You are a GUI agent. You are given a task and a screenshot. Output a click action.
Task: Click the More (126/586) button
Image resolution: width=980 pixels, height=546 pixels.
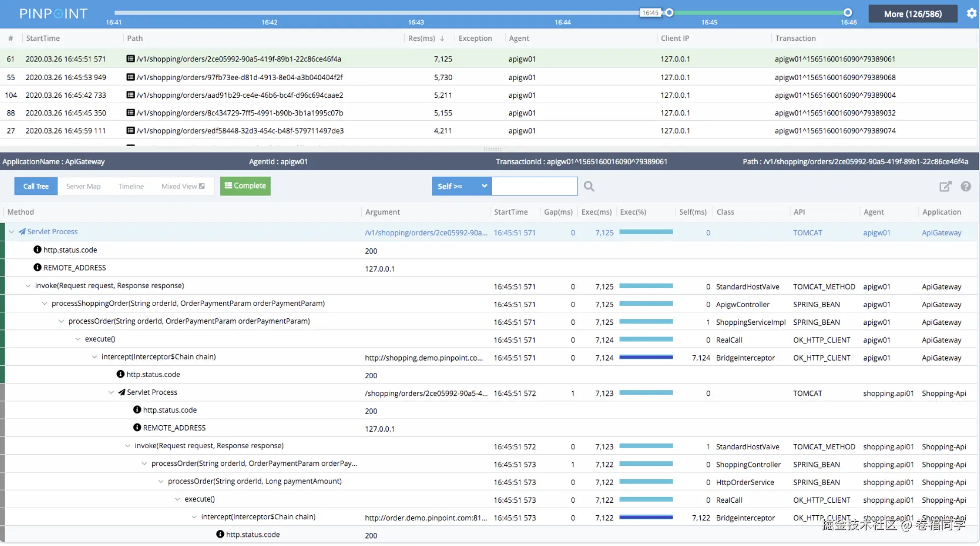912,14
